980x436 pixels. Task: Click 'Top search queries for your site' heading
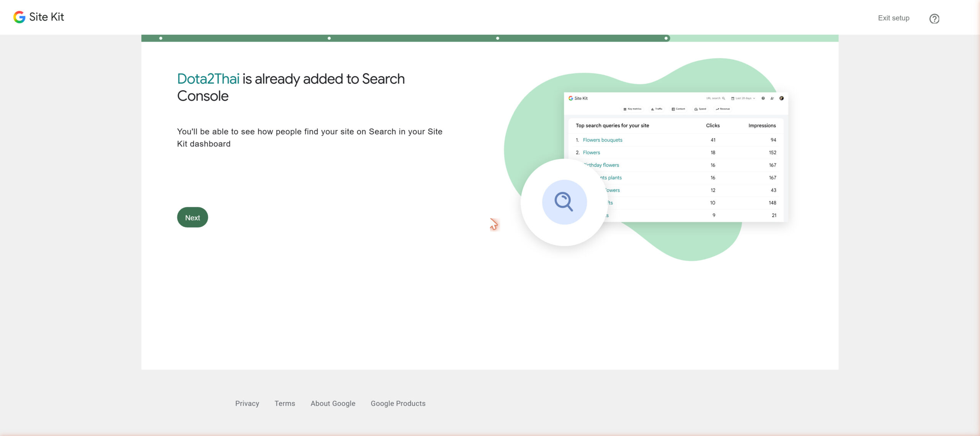tap(612, 125)
